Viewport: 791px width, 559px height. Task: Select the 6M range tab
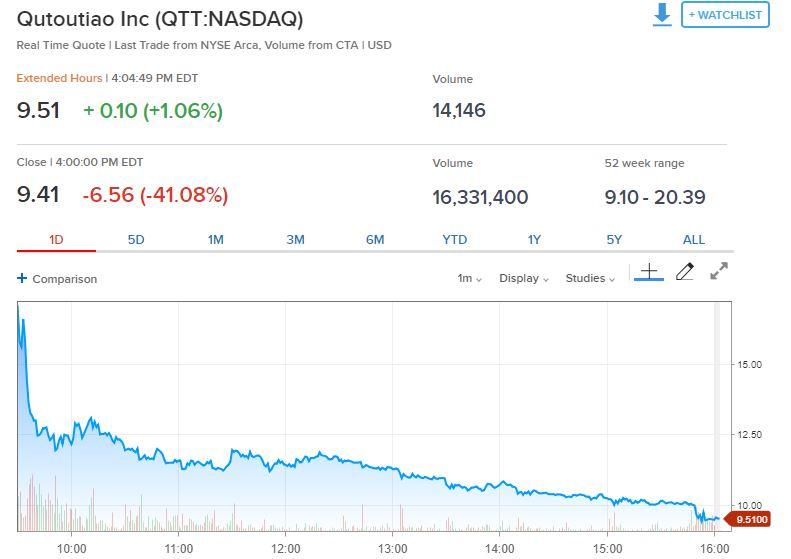[375, 239]
